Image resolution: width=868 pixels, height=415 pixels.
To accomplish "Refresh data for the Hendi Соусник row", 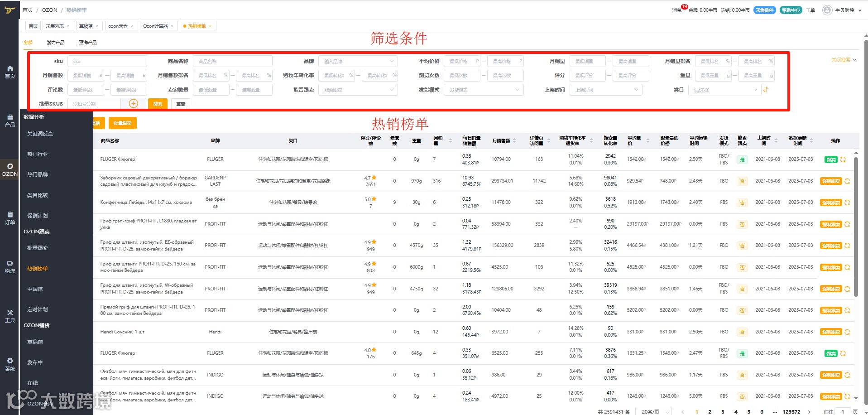I will [847, 332].
